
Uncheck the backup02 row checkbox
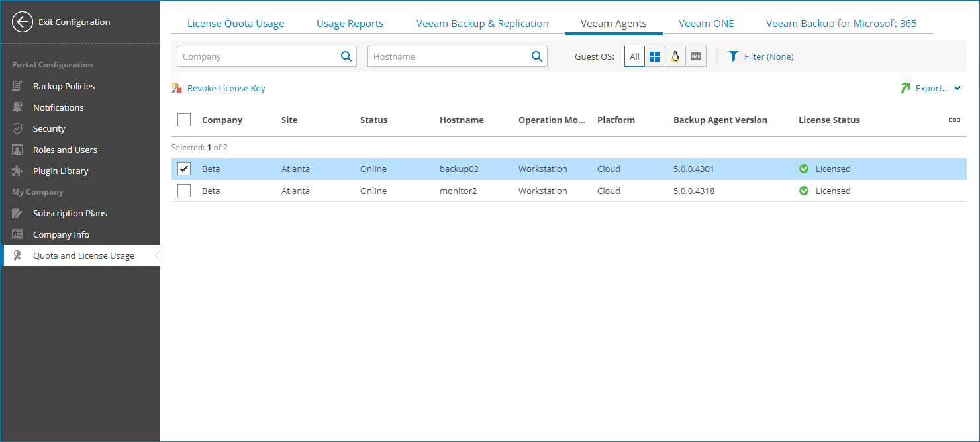183,169
